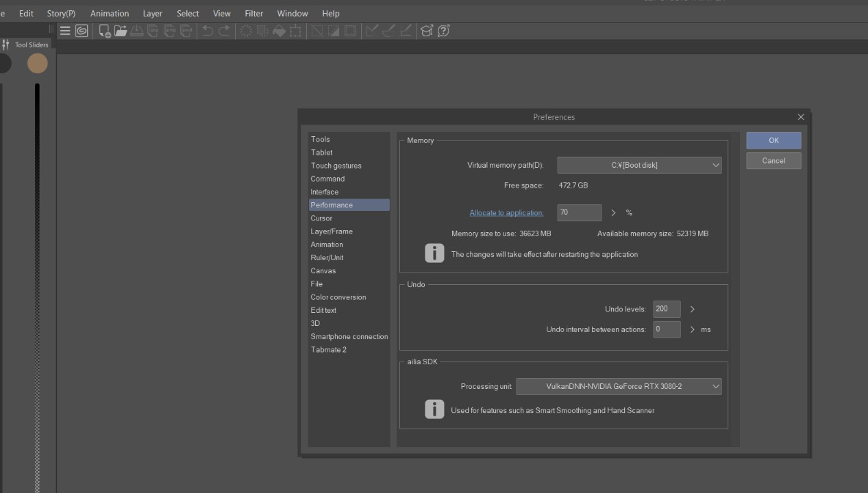Screen dimensions: 868x493
Task: Click the Show selection border icon
Action: click(350, 31)
